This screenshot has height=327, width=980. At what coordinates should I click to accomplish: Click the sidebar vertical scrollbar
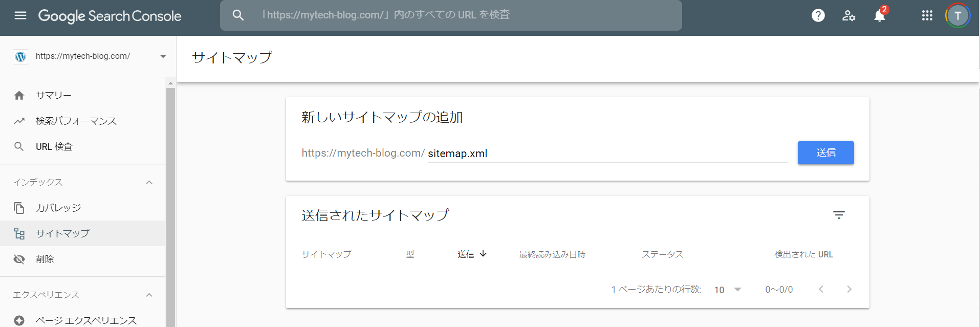click(x=170, y=205)
